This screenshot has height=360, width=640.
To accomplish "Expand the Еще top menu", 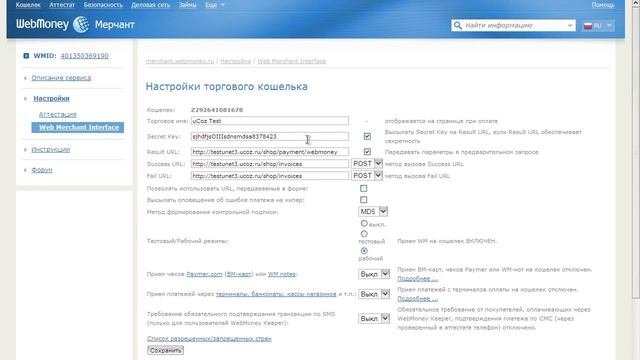I will tap(215, 5).
